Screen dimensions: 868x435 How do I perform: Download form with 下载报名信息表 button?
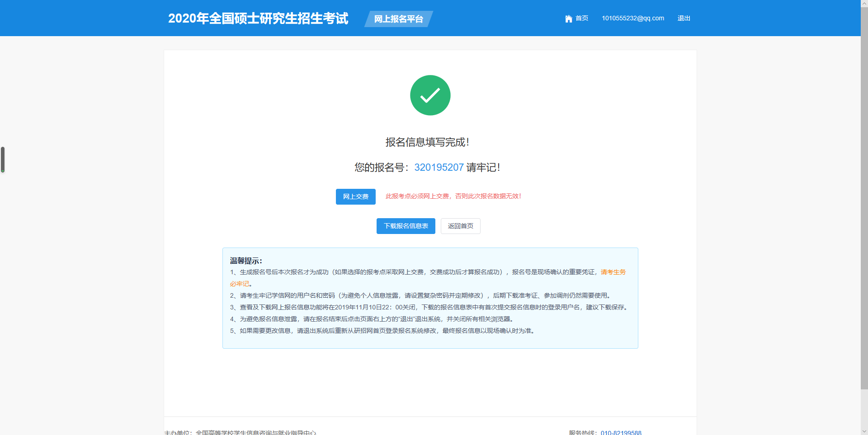(406, 226)
